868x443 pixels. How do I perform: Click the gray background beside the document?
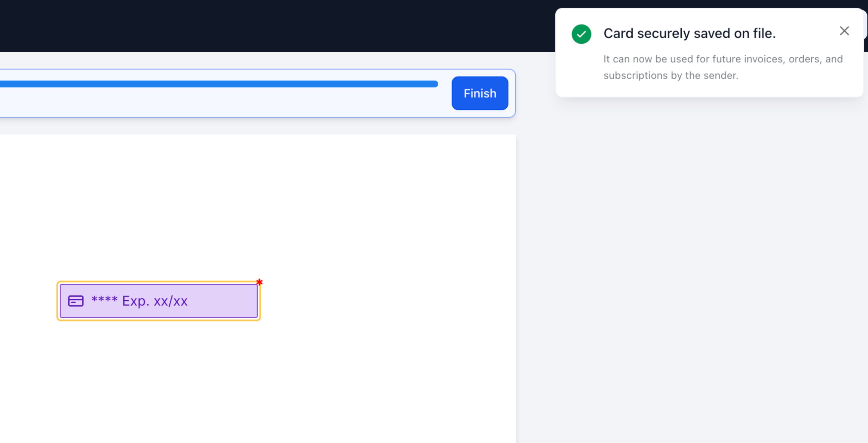691,269
